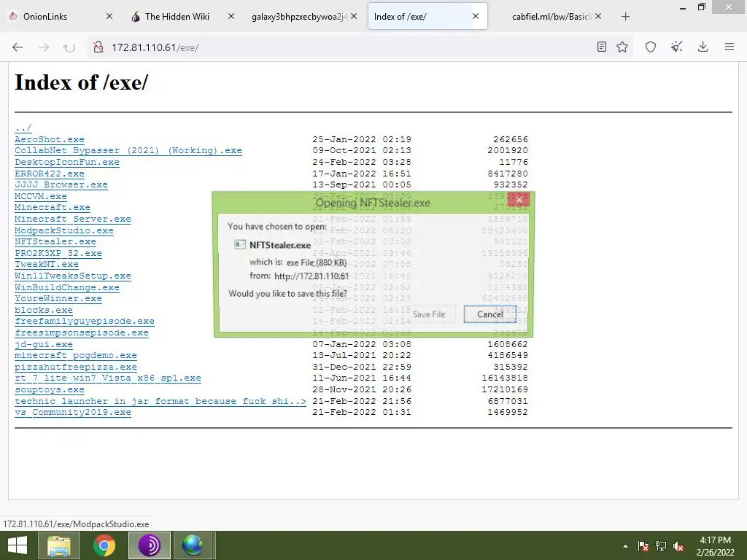Open File Explorer from the taskbar
The height and width of the screenshot is (560, 747).
point(58,545)
